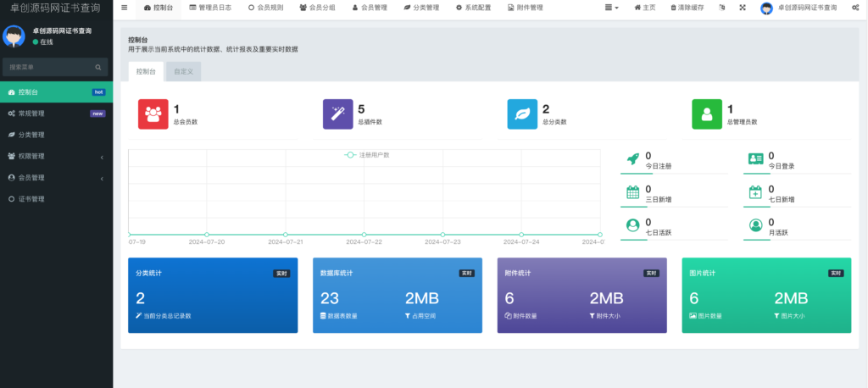Expand the list-style dropdown in header
868x388 pixels.
(x=612, y=8)
